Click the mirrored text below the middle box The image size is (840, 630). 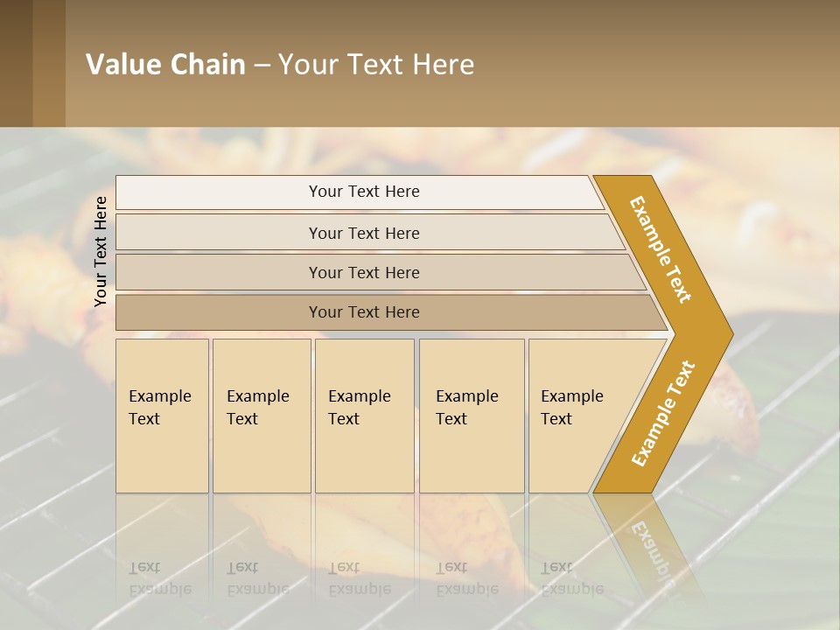point(360,577)
